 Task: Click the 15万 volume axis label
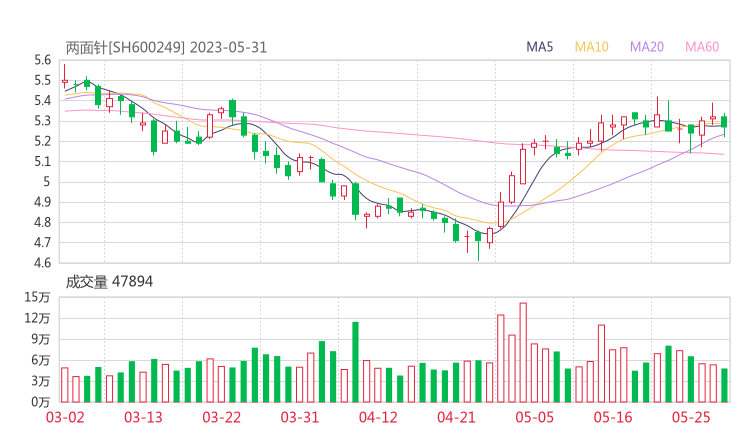tap(37, 297)
